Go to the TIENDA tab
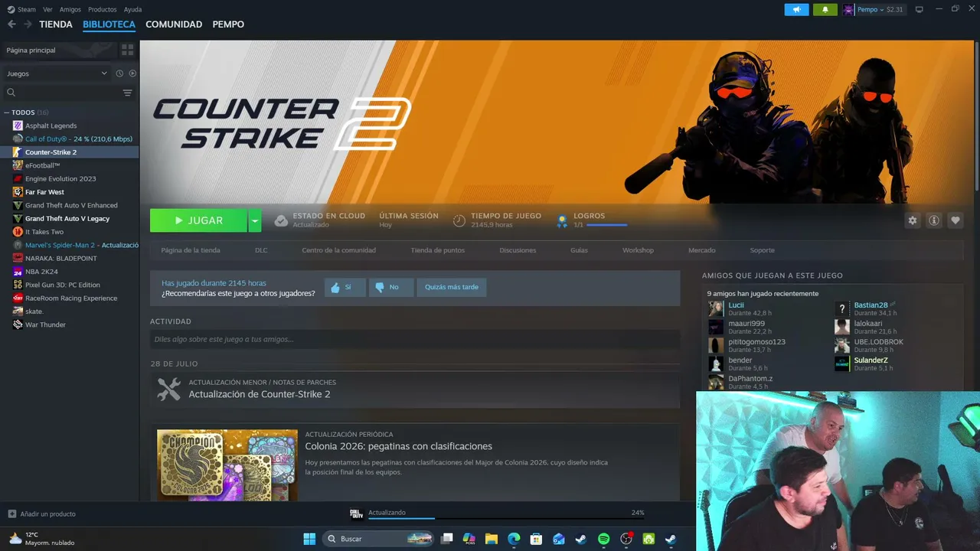The image size is (980, 551). point(56,24)
